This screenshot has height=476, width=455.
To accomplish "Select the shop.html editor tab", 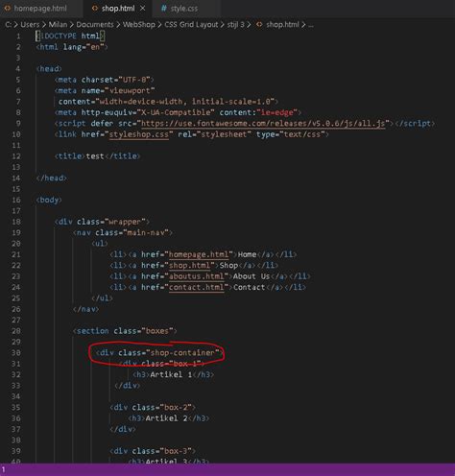I will pos(118,9).
